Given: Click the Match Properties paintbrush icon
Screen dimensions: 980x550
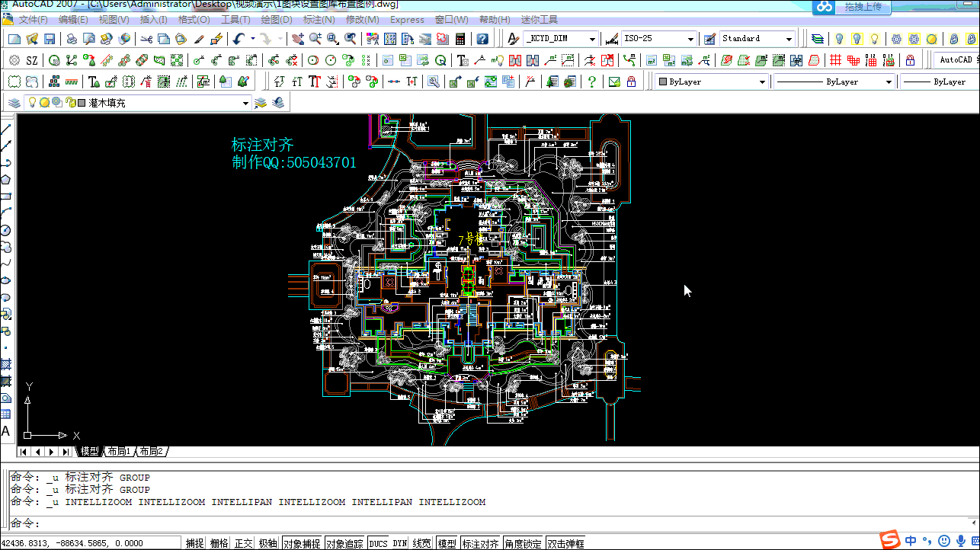Looking at the screenshot, I should click(199, 39).
